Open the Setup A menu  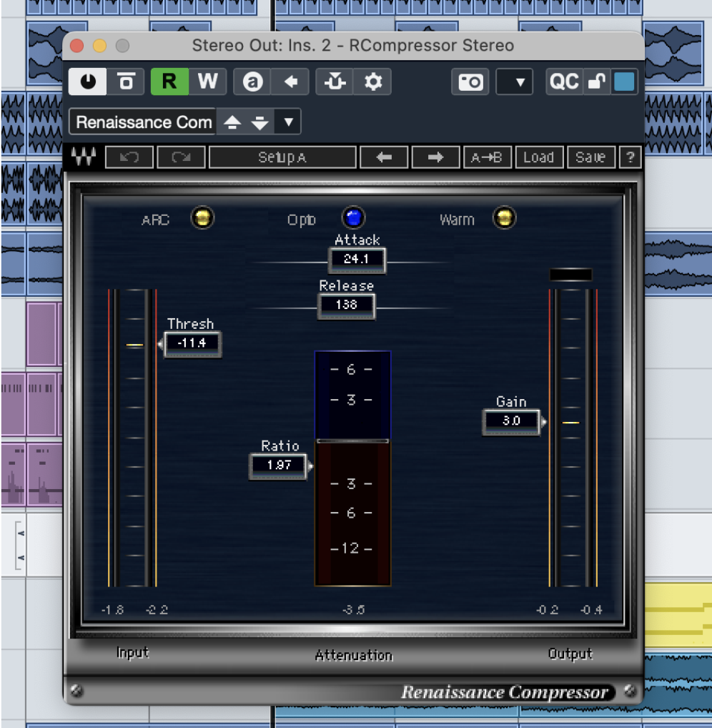pyautogui.click(x=282, y=157)
